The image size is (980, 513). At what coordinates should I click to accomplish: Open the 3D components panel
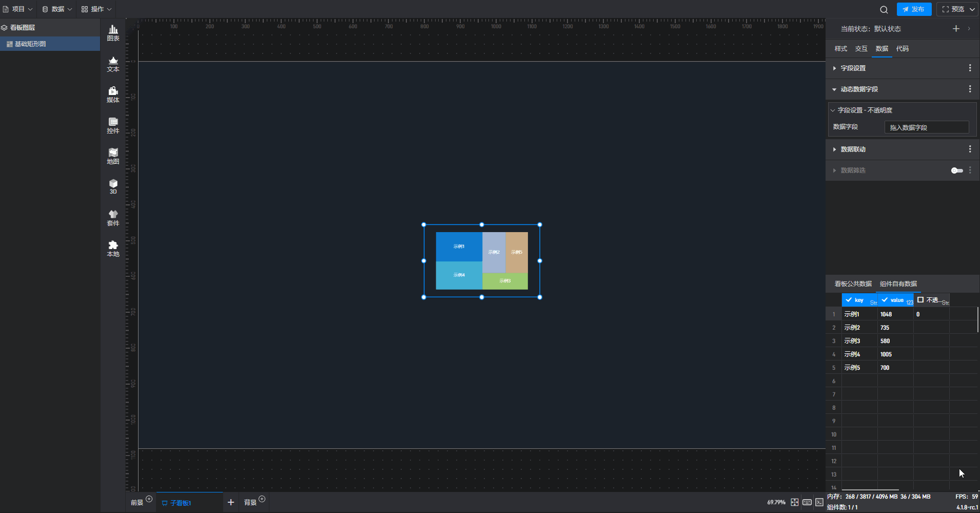click(x=113, y=186)
